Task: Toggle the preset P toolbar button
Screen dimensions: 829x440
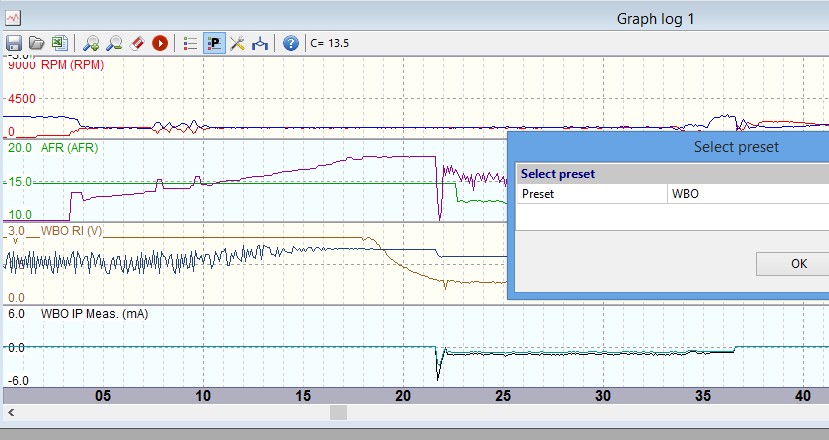Action: [214, 43]
